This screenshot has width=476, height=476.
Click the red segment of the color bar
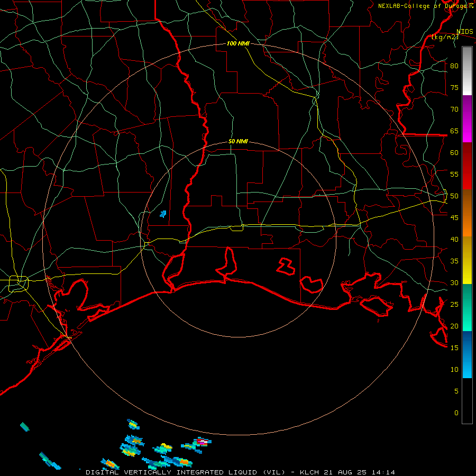tap(467, 166)
